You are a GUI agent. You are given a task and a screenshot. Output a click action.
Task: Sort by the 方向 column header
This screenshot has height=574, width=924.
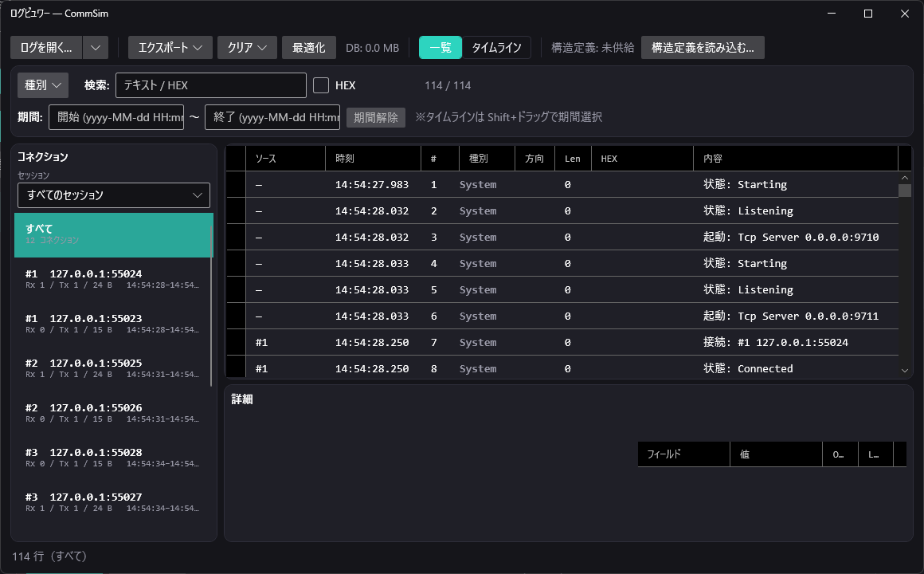point(535,159)
